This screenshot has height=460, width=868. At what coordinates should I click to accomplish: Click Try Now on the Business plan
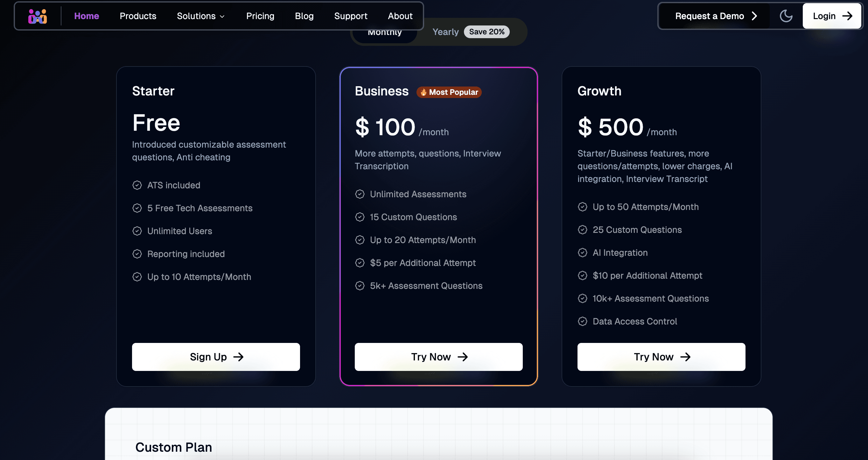(x=438, y=357)
